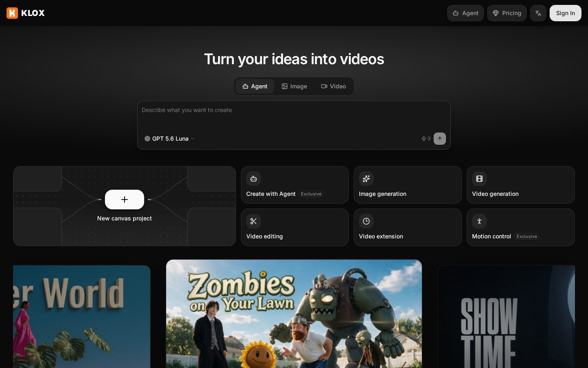Expand the GPT 5.6 Luna model dropdown

169,139
